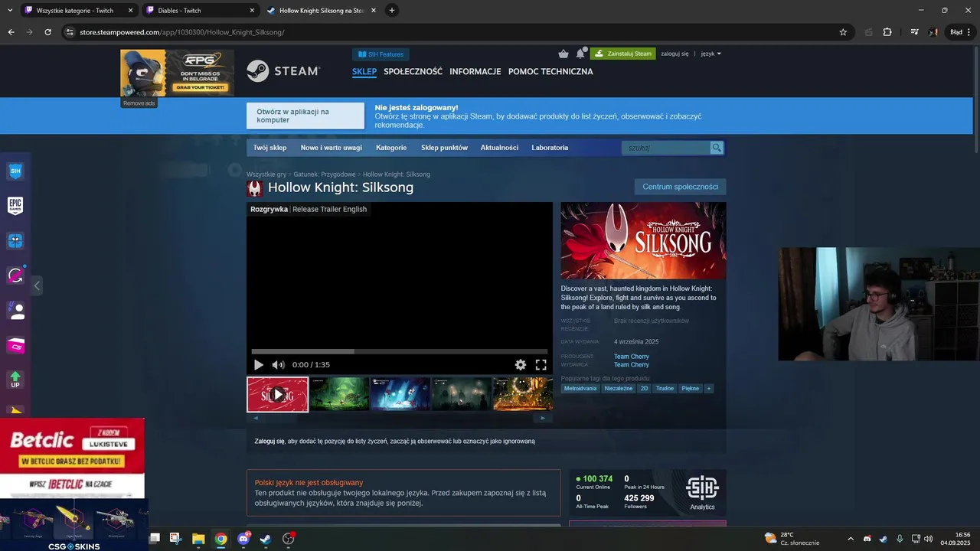This screenshot has width=980, height=551.
Task: Open Steam notifications bell icon
Action: point(580,54)
